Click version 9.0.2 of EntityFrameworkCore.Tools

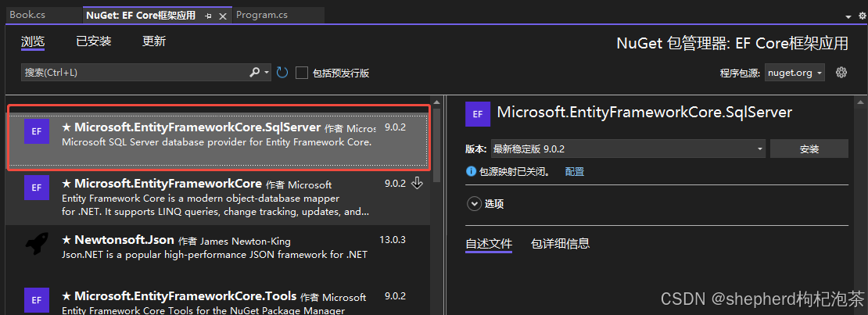click(x=395, y=296)
